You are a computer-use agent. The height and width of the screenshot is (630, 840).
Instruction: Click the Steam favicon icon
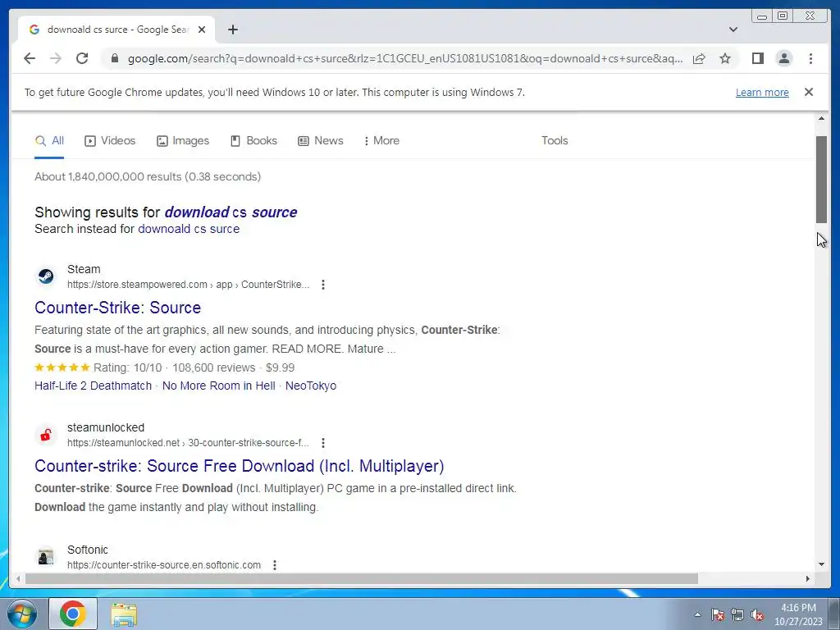pos(46,276)
